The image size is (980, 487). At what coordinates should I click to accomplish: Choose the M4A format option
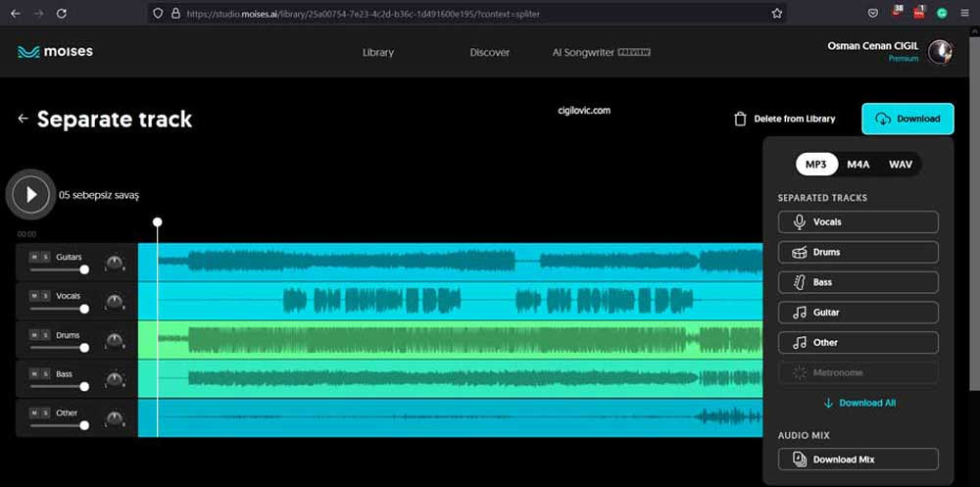(x=858, y=165)
